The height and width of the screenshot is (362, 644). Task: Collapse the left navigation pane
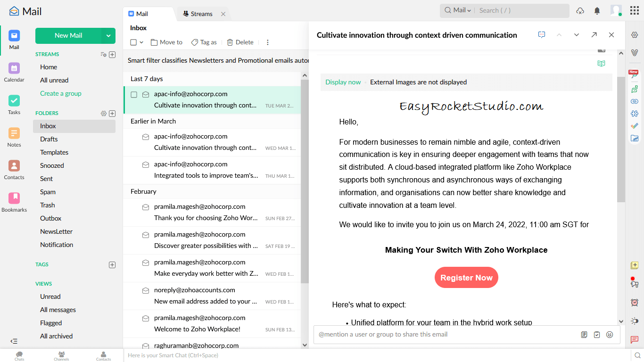(14, 341)
